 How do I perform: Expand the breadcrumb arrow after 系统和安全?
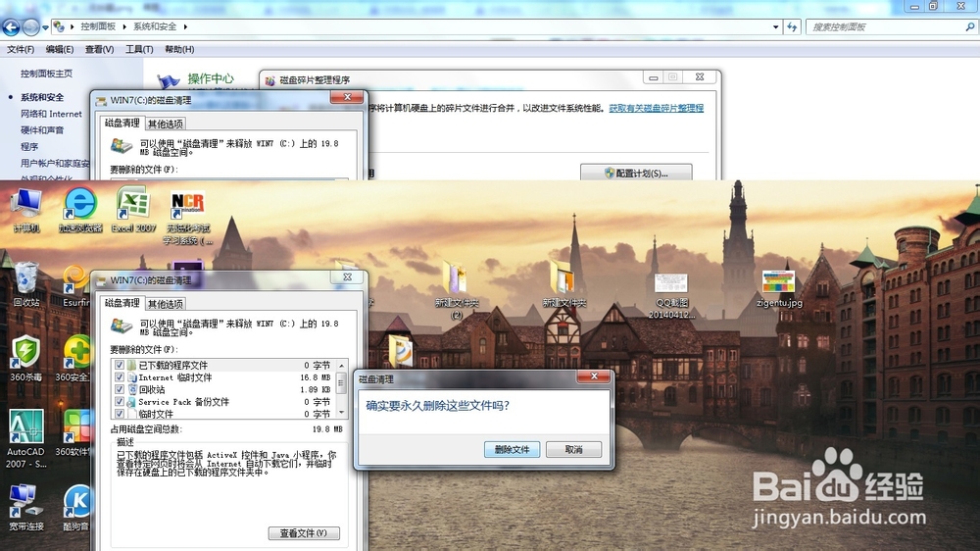[185, 26]
